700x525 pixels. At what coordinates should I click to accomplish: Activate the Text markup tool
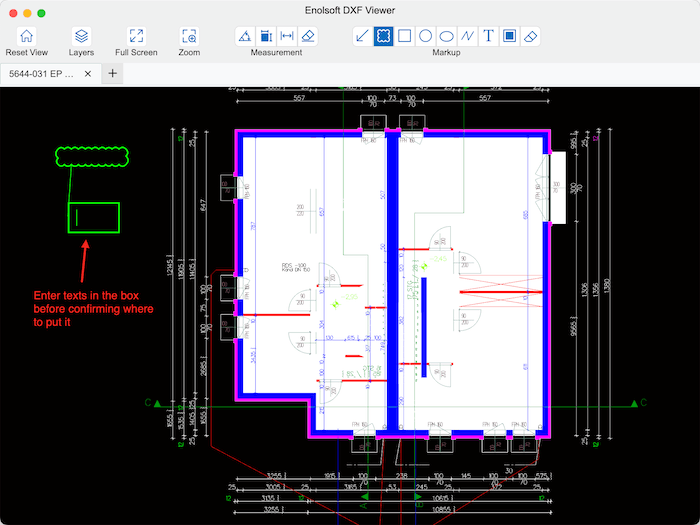tap(488, 36)
